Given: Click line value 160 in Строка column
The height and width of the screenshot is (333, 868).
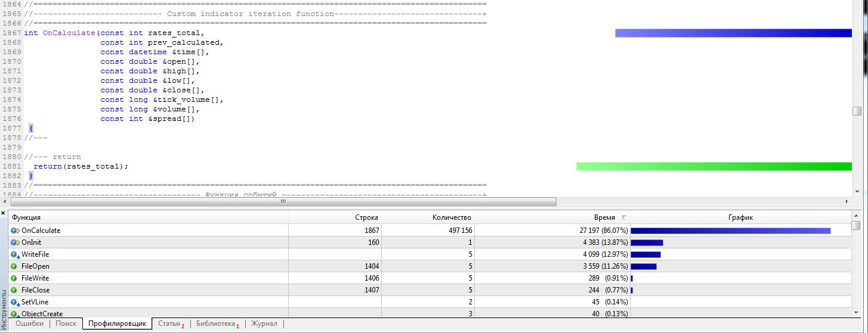Looking at the screenshot, I should pos(373,242).
